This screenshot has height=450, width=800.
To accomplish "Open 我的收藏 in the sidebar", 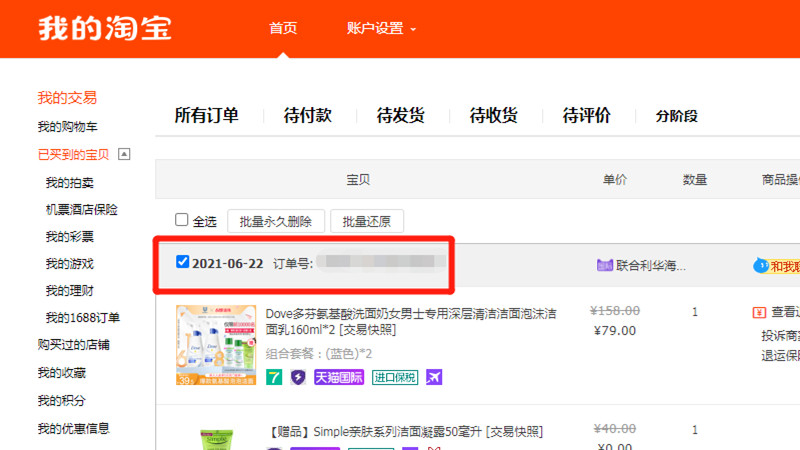I will tap(61, 373).
